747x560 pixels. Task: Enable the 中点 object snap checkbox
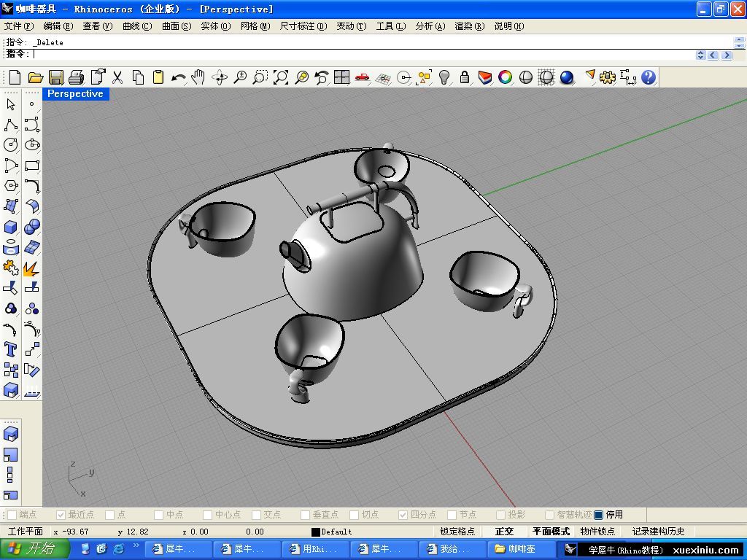pyautogui.click(x=158, y=515)
